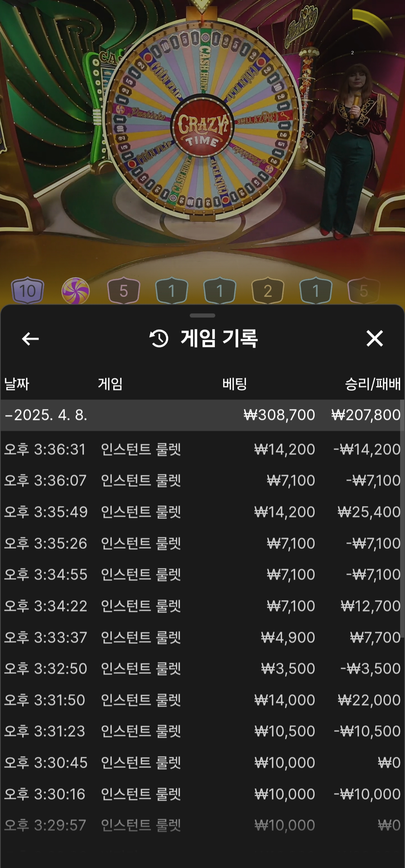Click the history list scrollbar
Viewport: 405px width, 868px height.
coord(402,519)
